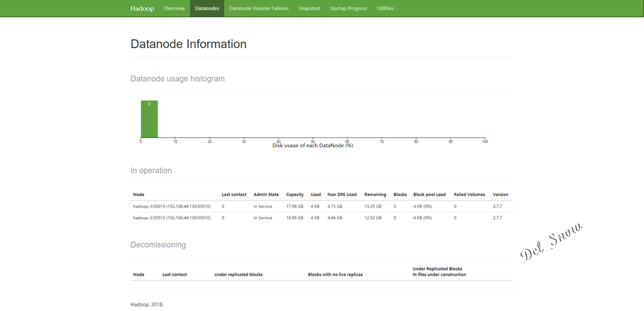Screen dimensions: 644x311
Task: Click the Failed Volumes column header
Action: 469,195
